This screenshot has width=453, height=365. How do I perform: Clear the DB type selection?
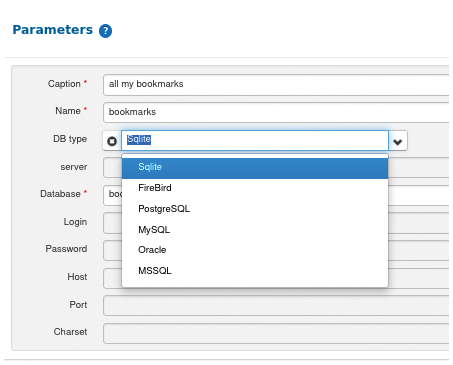112,141
